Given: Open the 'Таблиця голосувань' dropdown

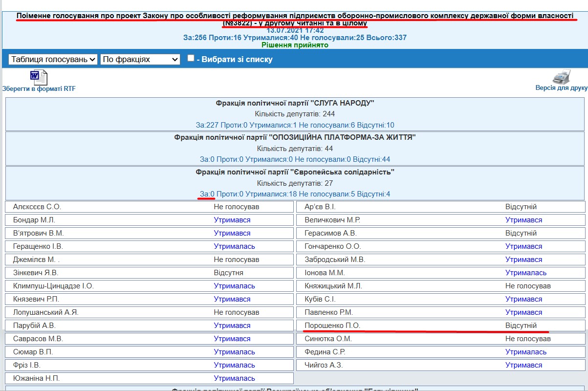Looking at the screenshot, I should [53, 59].
